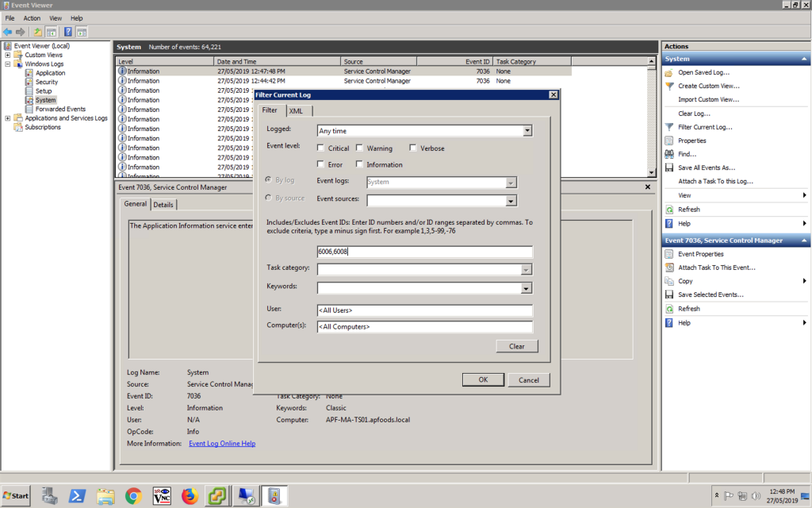Switch to the XML tab
Viewport: 812px width, 508px height.
tap(296, 111)
